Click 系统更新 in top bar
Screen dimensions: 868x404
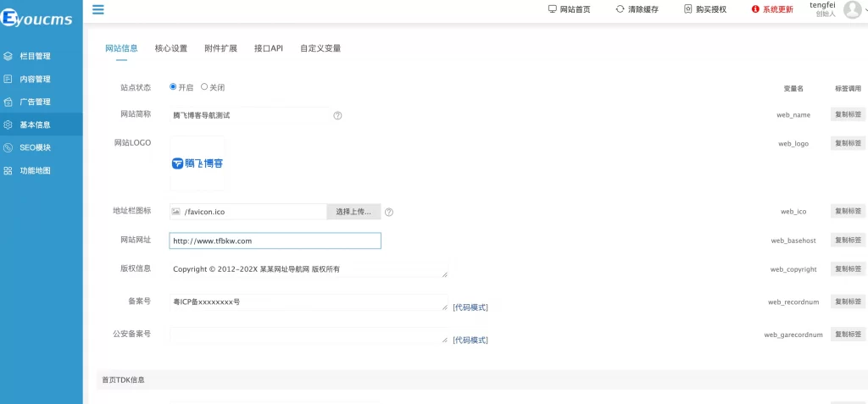pos(778,8)
